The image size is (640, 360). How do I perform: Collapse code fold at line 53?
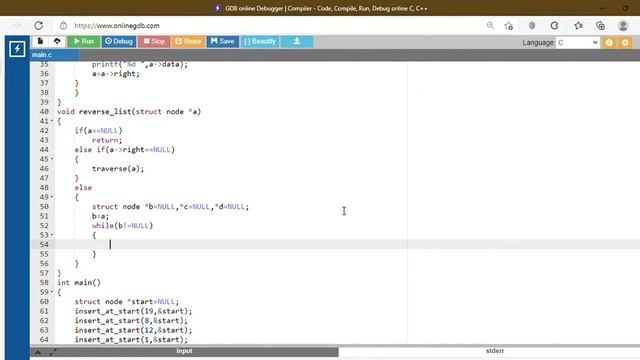coord(52,235)
